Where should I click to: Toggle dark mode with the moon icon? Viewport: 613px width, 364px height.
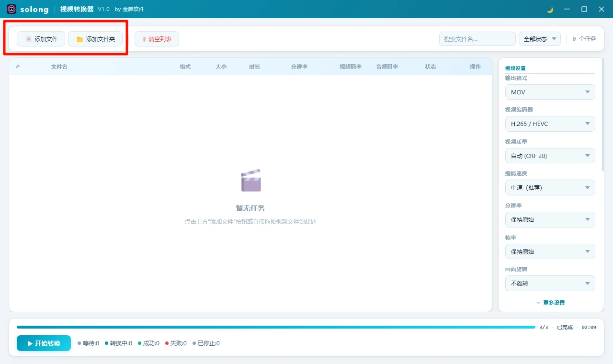click(x=549, y=9)
